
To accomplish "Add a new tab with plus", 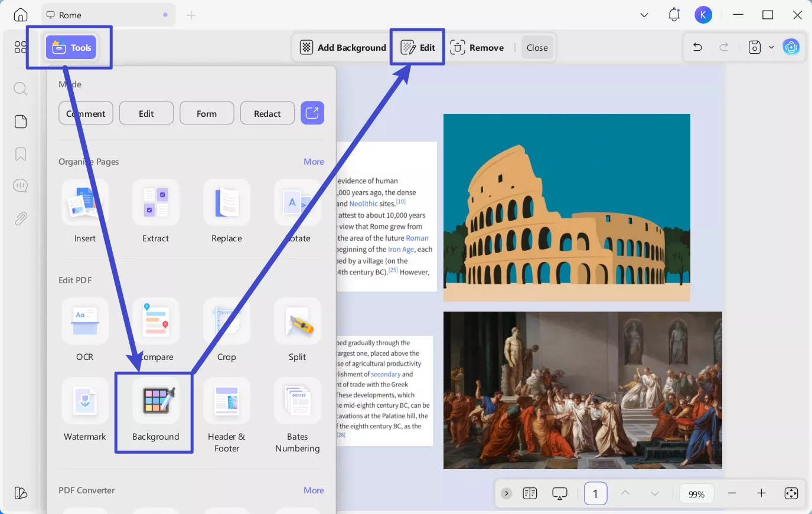I will [191, 15].
